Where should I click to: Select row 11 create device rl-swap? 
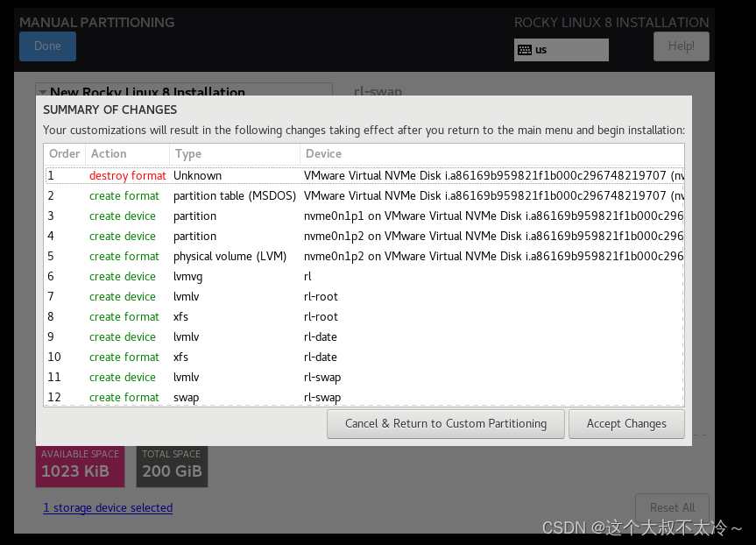coord(364,377)
